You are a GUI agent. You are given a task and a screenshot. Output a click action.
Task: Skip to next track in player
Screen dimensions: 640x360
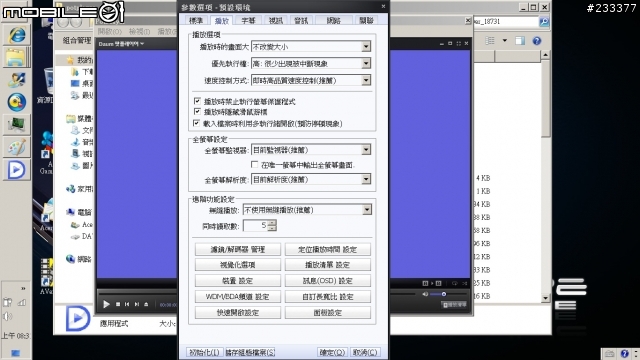[x=137, y=304]
